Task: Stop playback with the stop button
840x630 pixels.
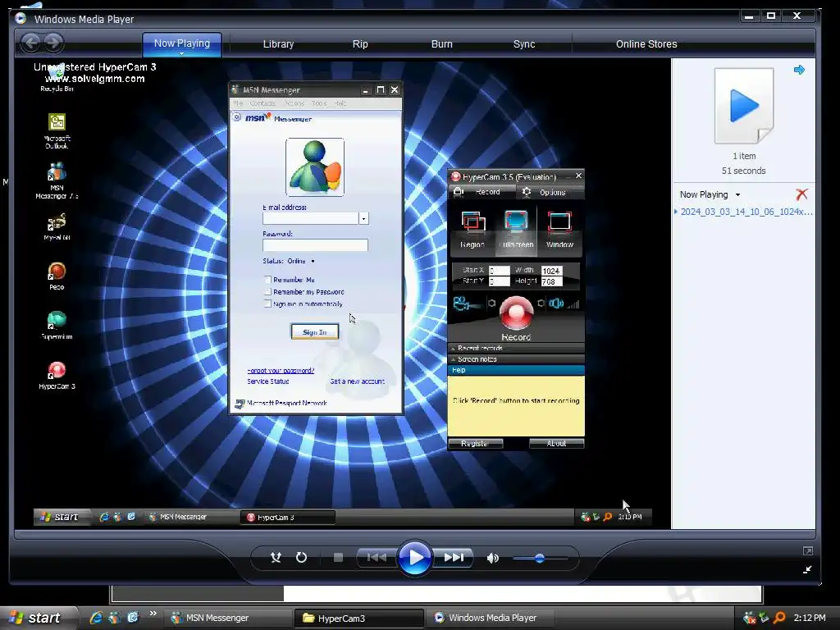Action: click(x=338, y=558)
